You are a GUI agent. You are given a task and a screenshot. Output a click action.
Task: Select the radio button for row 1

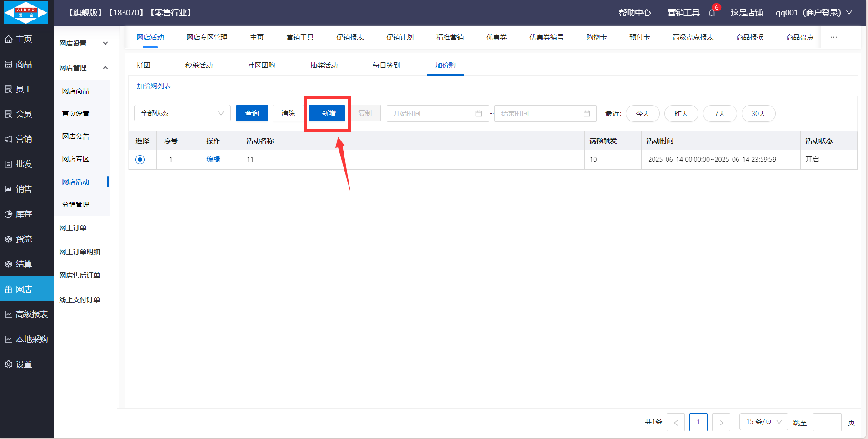click(140, 160)
